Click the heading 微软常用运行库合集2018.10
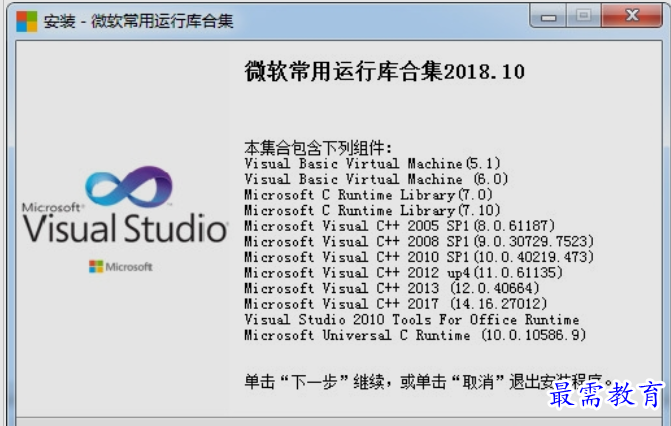The image size is (671, 426). [x=384, y=71]
